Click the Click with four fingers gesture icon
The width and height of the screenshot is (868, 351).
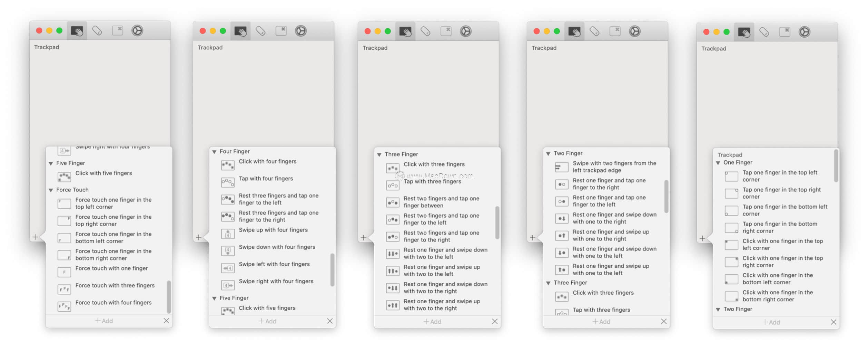(228, 165)
